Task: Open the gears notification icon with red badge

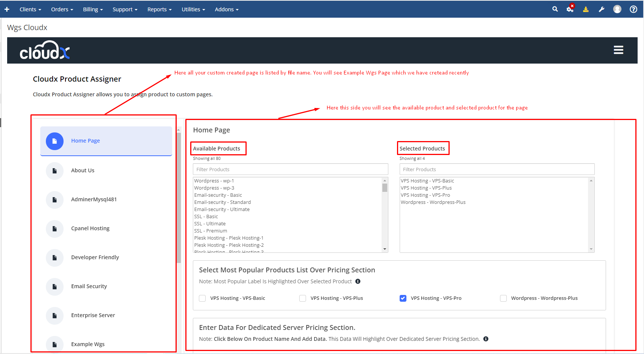Action: click(x=570, y=9)
